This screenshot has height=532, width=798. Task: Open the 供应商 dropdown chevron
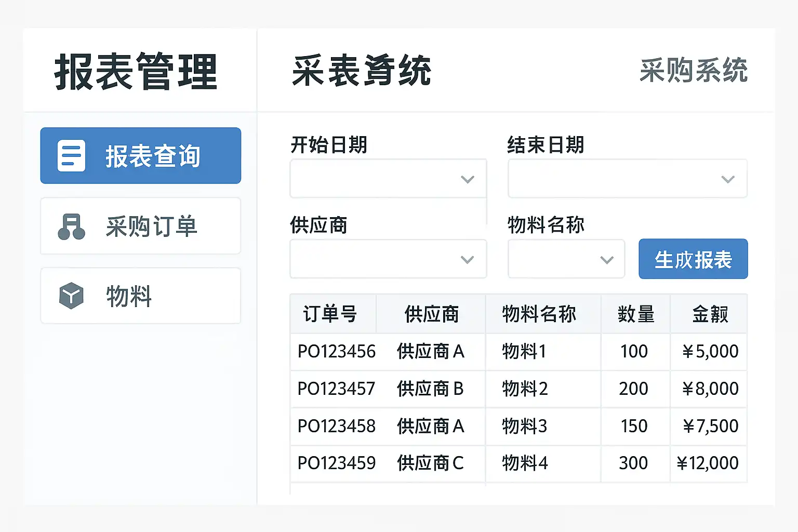(x=468, y=260)
